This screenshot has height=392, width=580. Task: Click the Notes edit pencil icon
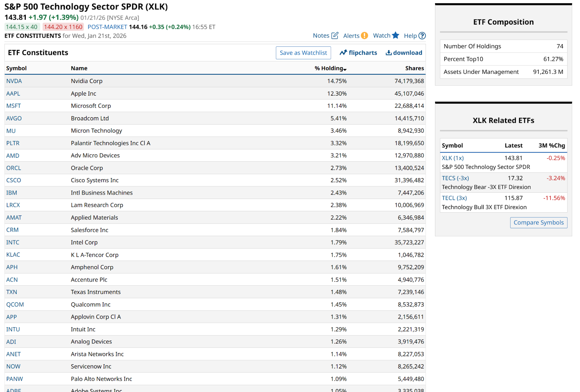[335, 36]
